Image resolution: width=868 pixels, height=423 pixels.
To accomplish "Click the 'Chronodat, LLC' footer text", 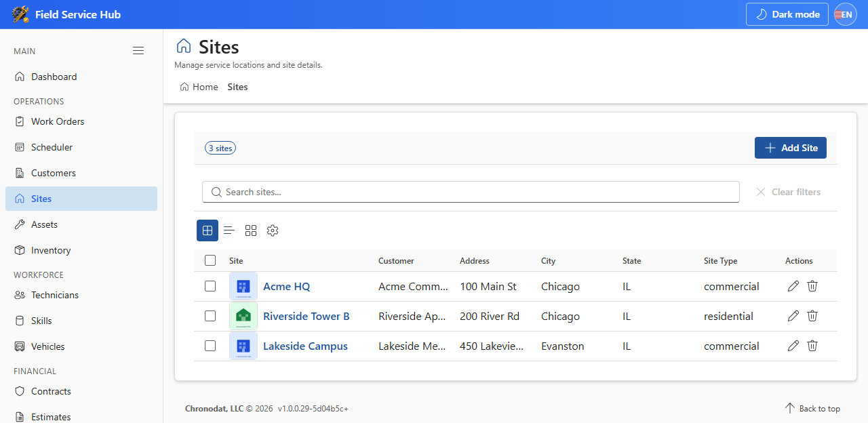I will click(214, 408).
